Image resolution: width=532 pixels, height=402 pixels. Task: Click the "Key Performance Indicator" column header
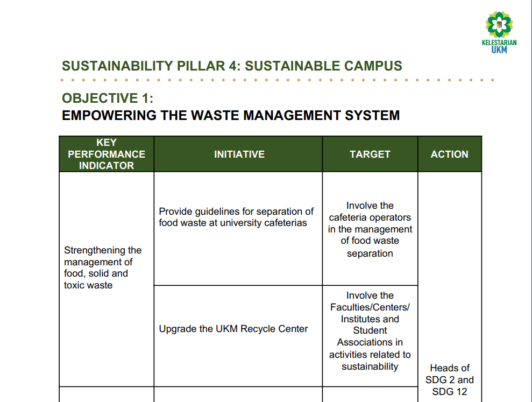[107, 154]
